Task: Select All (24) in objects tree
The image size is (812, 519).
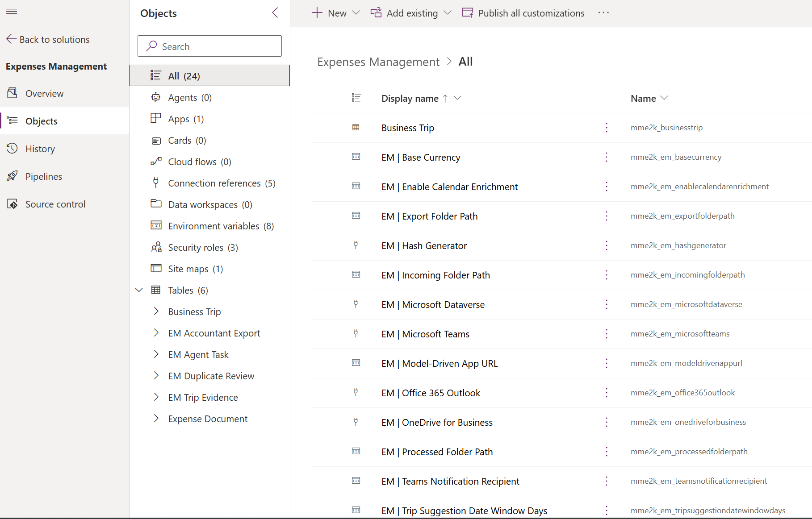Action: 209,75
